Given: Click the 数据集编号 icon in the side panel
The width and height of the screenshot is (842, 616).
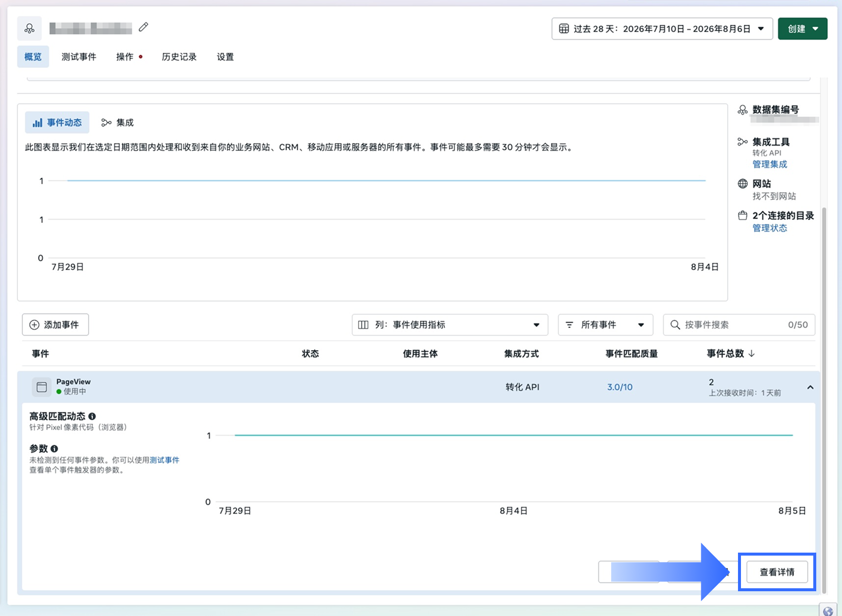Looking at the screenshot, I should click(x=742, y=109).
